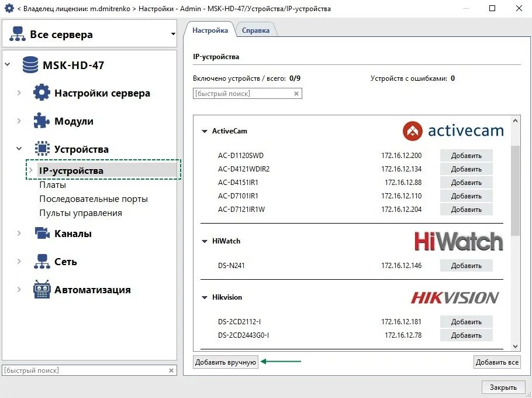Screen dimensions: 532x398
Task: Add the HiWatch DS-N241 device
Action: click(x=466, y=266)
